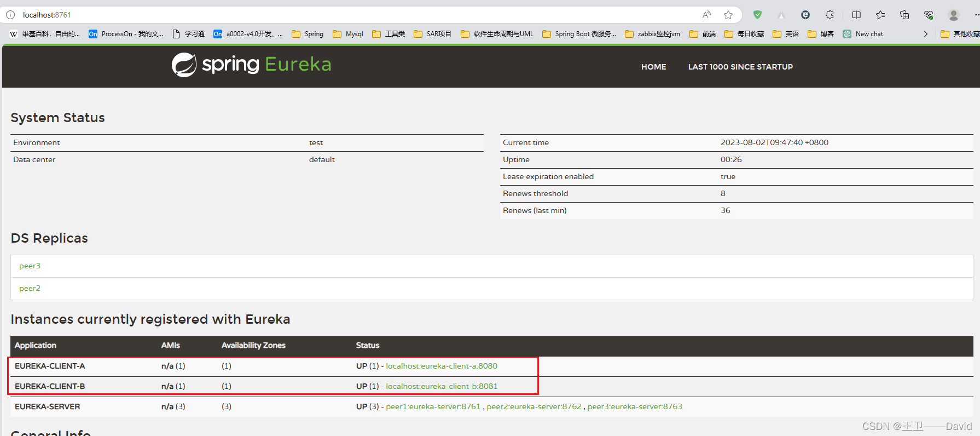
Task: Open the 软件生命周期与UML bookmarks folder
Action: [497, 34]
